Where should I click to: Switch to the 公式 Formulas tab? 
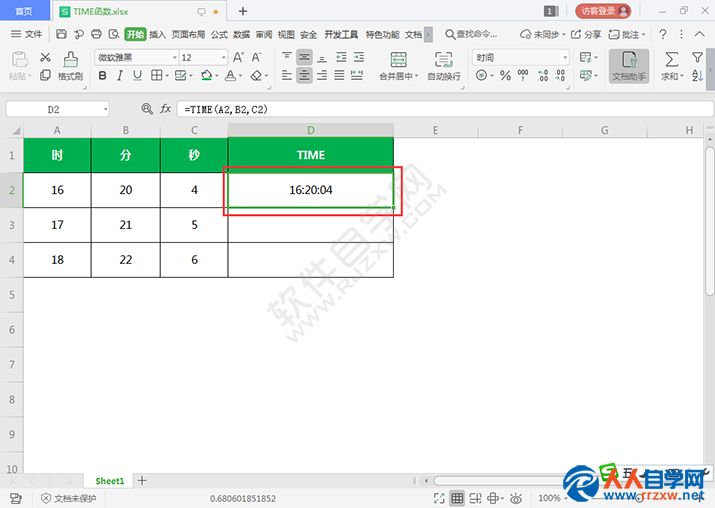(219, 35)
